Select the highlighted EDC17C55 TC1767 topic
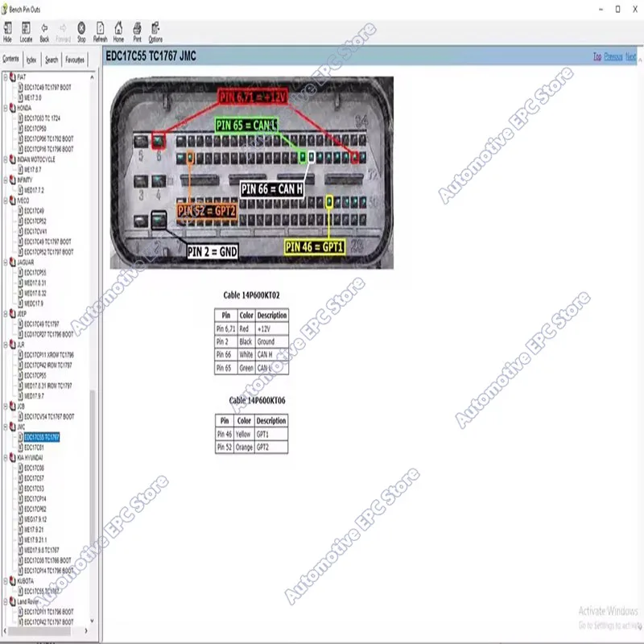This screenshot has height=644, width=644. click(x=42, y=437)
